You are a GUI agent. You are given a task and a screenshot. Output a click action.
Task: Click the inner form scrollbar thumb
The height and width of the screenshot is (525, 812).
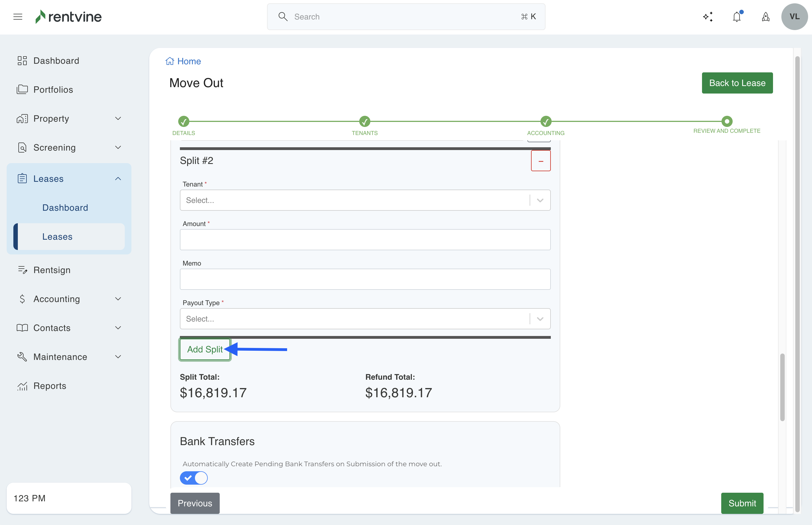point(782,387)
